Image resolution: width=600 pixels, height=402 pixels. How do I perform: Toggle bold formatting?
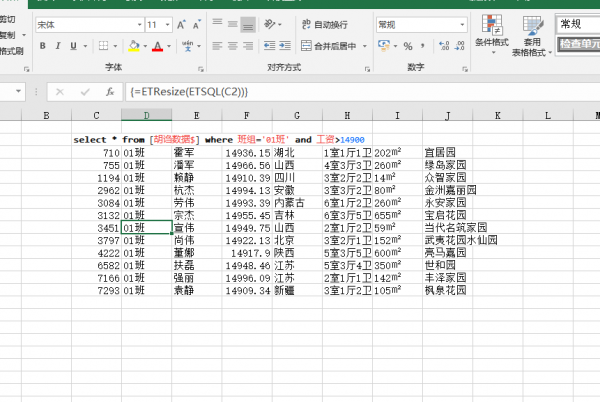coord(42,46)
